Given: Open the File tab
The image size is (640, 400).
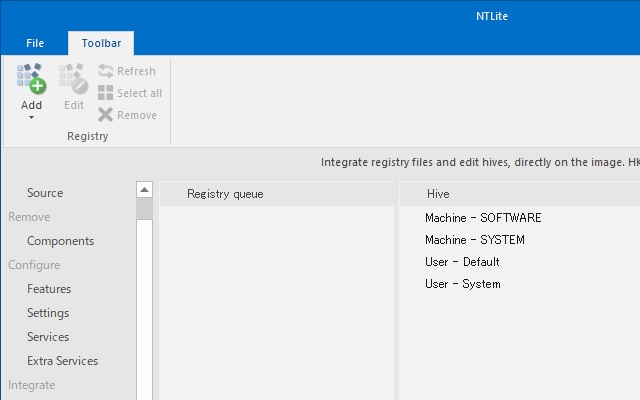Looking at the screenshot, I should pyautogui.click(x=35, y=43).
